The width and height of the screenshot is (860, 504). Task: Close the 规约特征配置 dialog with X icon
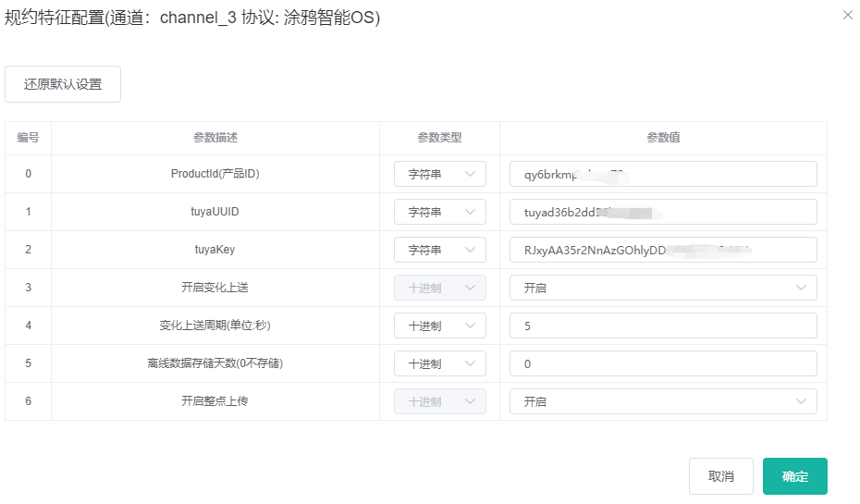tap(847, 15)
